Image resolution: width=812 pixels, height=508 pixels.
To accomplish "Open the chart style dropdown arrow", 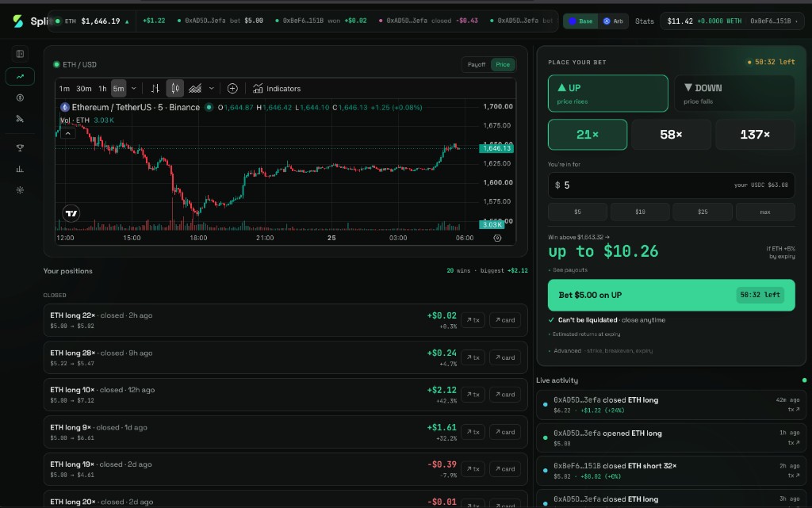I will tap(211, 89).
